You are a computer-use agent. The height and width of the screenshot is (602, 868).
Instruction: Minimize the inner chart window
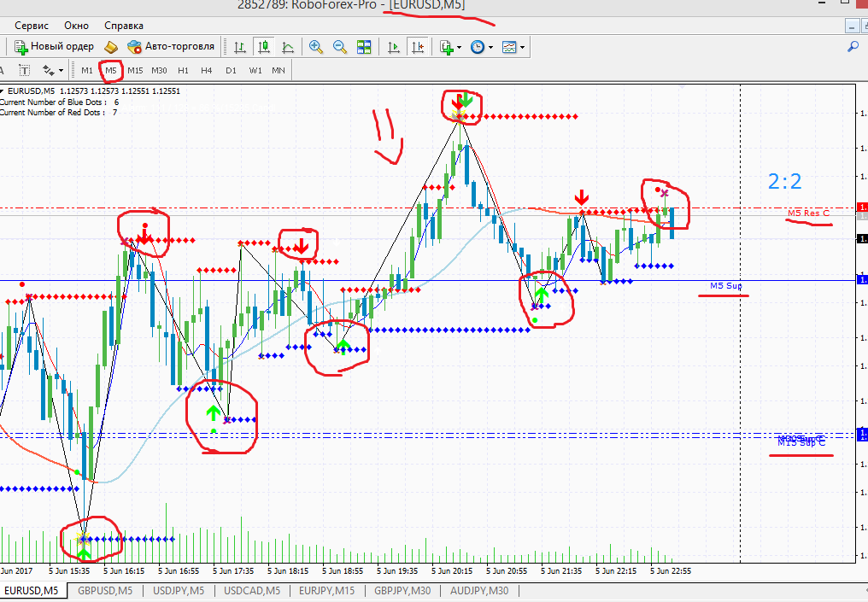point(852,26)
